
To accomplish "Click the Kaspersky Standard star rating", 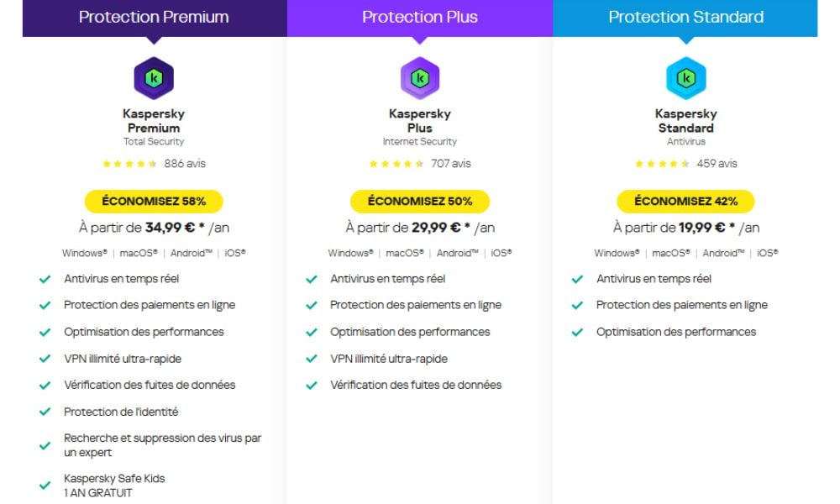I will coord(662,164).
